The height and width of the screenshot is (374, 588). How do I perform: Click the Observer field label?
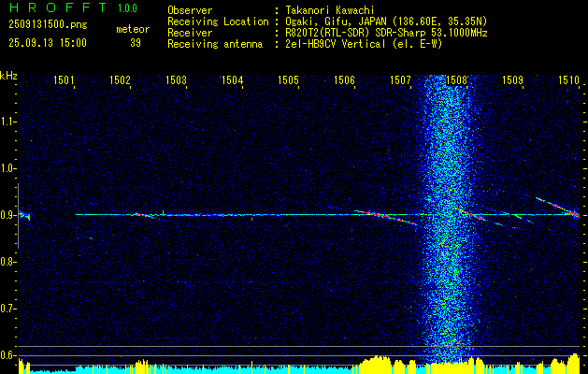[190, 10]
